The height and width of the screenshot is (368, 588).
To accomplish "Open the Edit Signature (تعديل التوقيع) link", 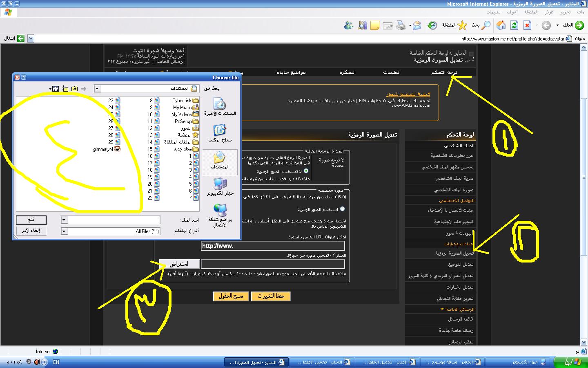I will (x=461, y=265).
